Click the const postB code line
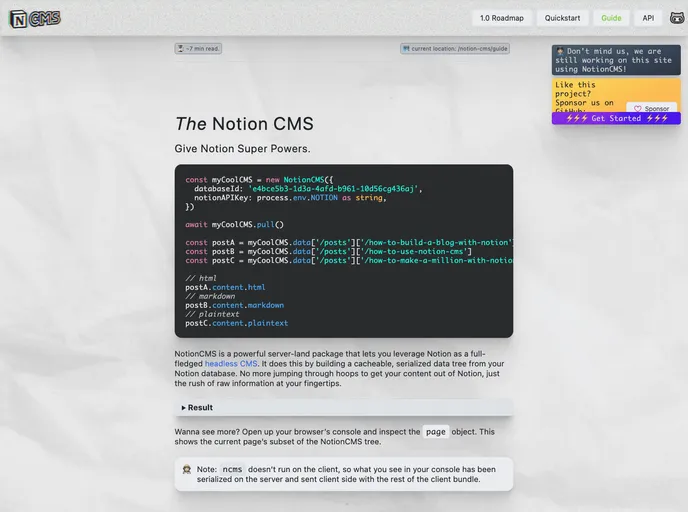Screen dimensions: 688x512 tap(328, 251)
